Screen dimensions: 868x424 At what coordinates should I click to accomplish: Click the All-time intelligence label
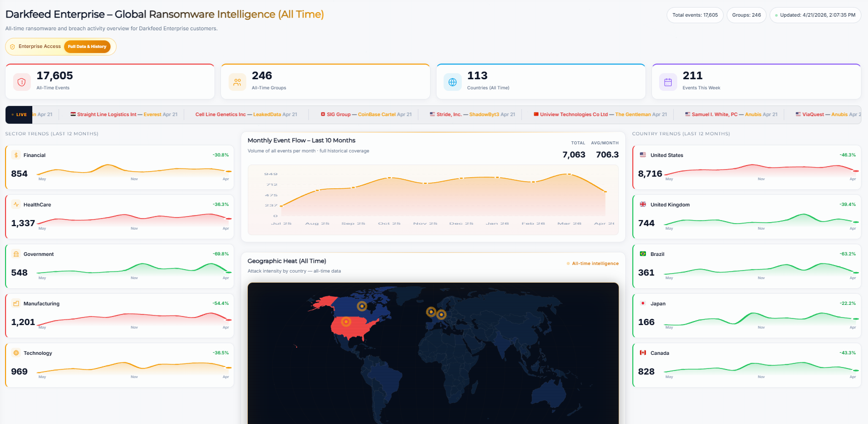coord(595,263)
